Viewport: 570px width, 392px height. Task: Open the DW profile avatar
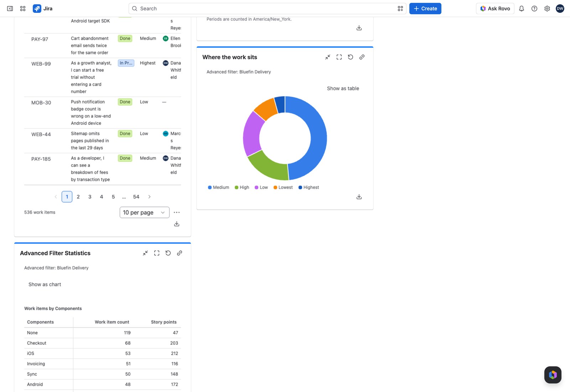(560, 9)
